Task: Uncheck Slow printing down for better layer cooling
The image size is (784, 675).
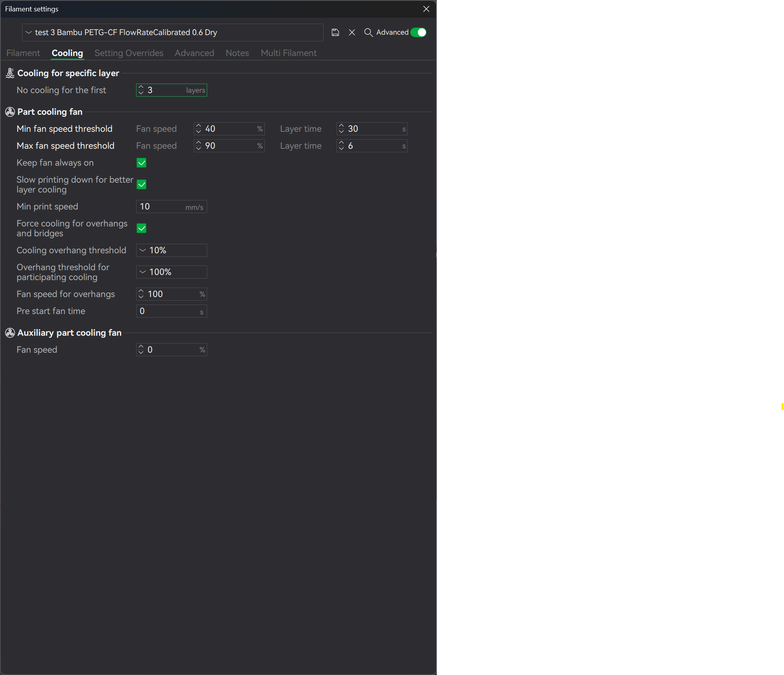Action: click(x=141, y=185)
